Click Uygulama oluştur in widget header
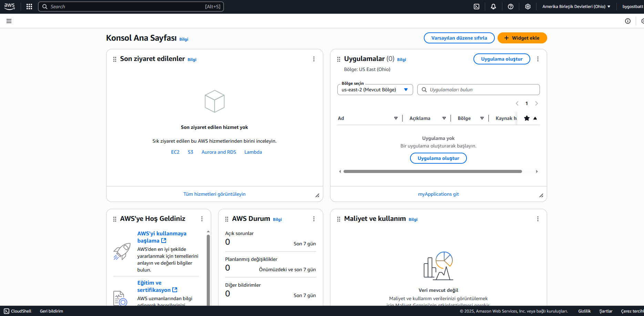The width and height of the screenshot is (644, 316). tap(502, 59)
